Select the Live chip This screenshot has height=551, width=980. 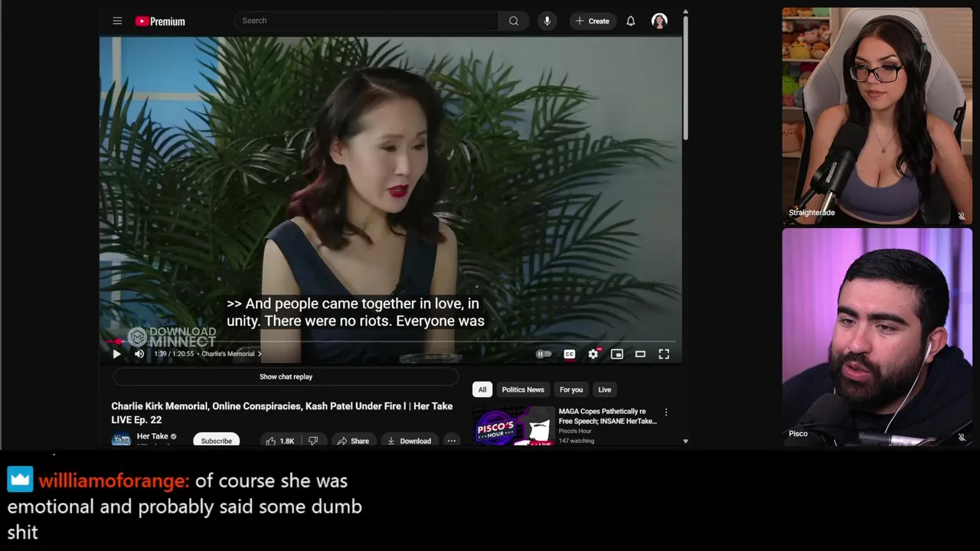pyautogui.click(x=605, y=390)
